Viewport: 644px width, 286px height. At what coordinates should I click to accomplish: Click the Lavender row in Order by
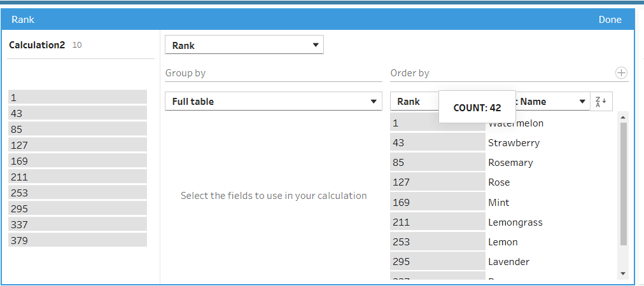click(x=509, y=261)
